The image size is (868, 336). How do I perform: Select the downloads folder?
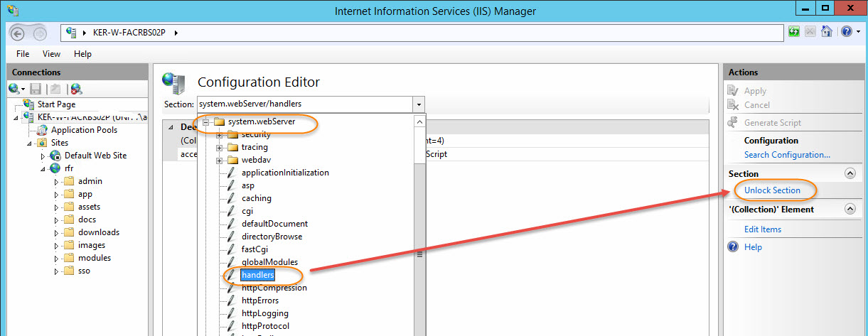(x=99, y=232)
